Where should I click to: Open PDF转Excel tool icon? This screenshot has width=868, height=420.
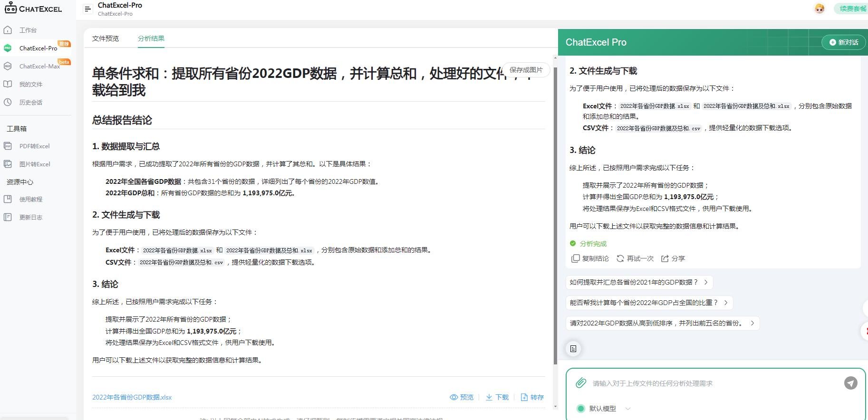tap(8, 146)
